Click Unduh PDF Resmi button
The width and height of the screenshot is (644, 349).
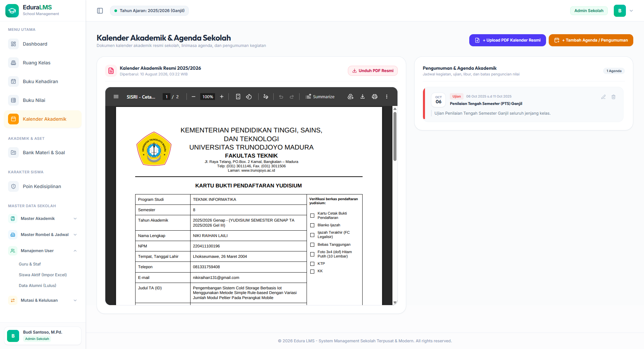pyautogui.click(x=373, y=71)
